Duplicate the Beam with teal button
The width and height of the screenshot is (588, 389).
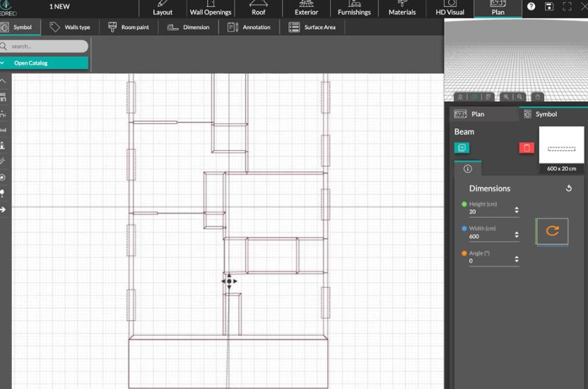461,148
